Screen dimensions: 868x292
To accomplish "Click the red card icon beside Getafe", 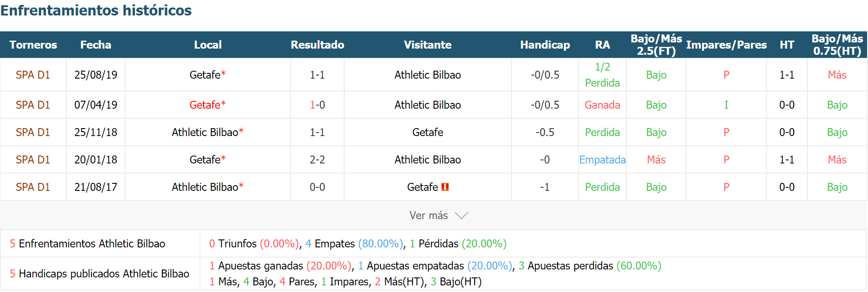I will pos(445,187).
